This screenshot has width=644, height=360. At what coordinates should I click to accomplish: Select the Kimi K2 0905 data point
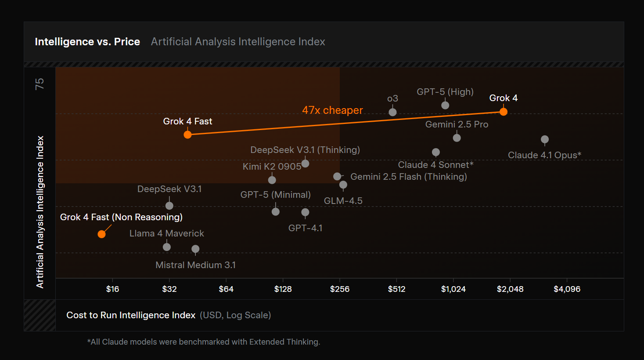tap(272, 180)
